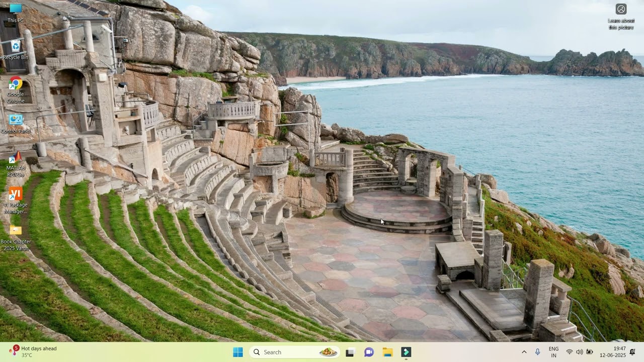
Task: Click the Learn about this picture icon
Action: pos(621,17)
